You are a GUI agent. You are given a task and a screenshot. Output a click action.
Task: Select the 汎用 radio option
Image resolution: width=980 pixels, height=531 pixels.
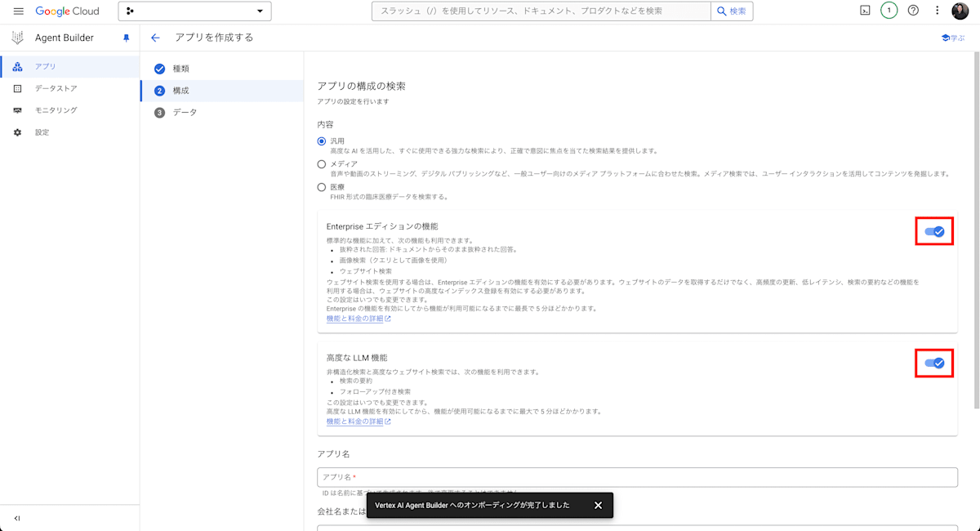point(322,141)
